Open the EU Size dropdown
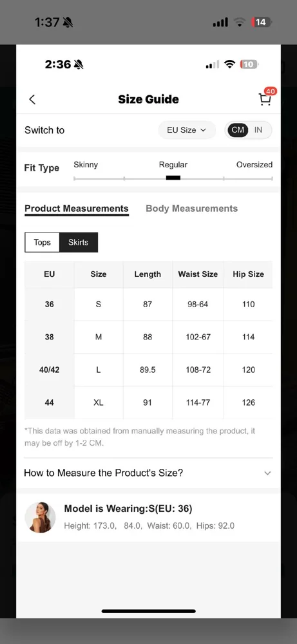The image size is (297, 644). [186, 130]
